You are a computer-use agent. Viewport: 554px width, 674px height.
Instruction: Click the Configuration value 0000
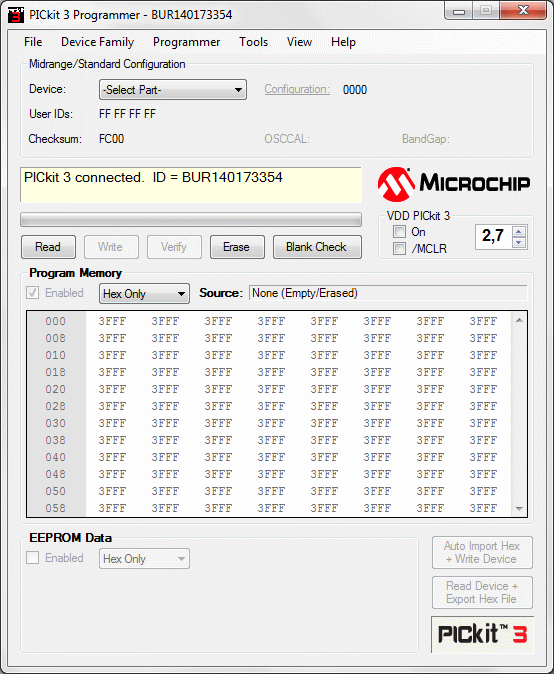coord(355,90)
